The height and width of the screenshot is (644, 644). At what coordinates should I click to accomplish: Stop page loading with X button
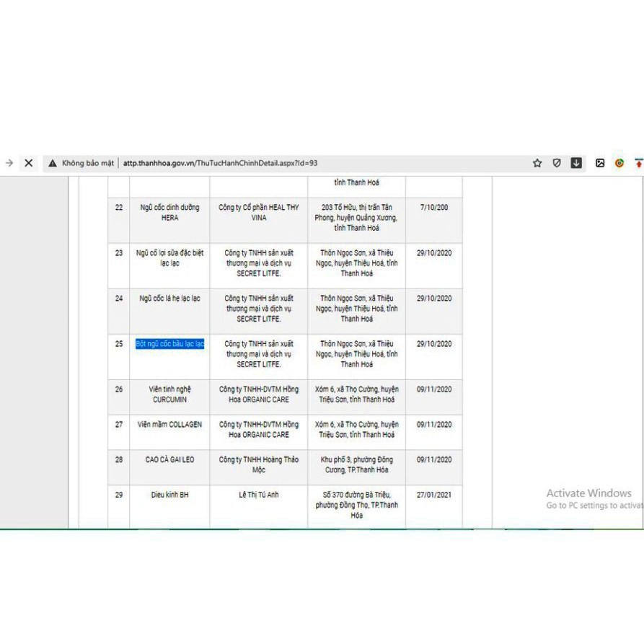29,163
